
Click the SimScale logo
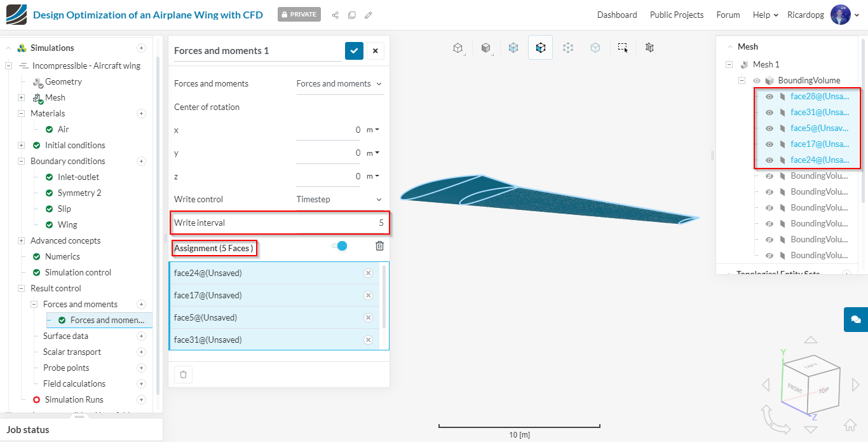pos(17,15)
